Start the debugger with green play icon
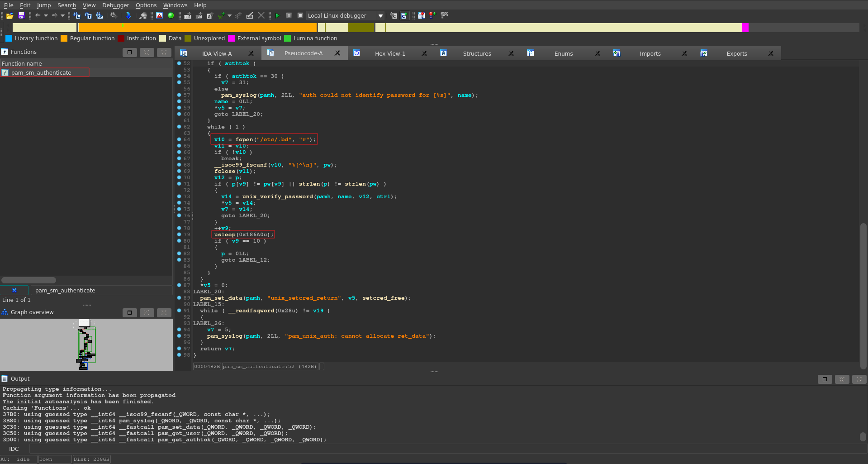This screenshot has height=464, width=868. pos(277,16)
